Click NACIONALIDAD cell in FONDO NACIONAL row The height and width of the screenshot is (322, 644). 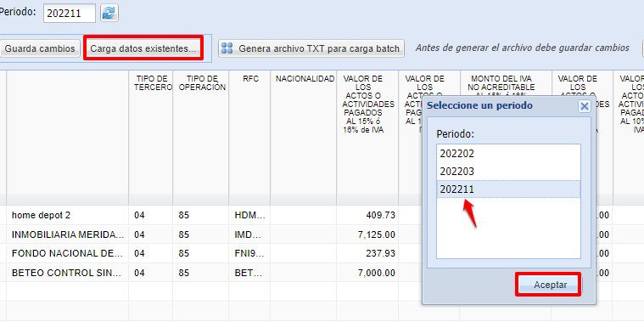[303, 253]
